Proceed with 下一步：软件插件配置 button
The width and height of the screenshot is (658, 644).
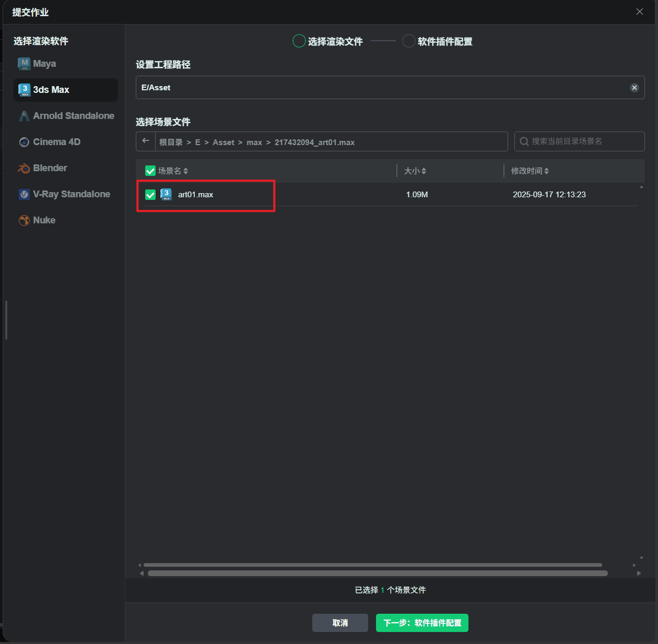pos(422,623)
